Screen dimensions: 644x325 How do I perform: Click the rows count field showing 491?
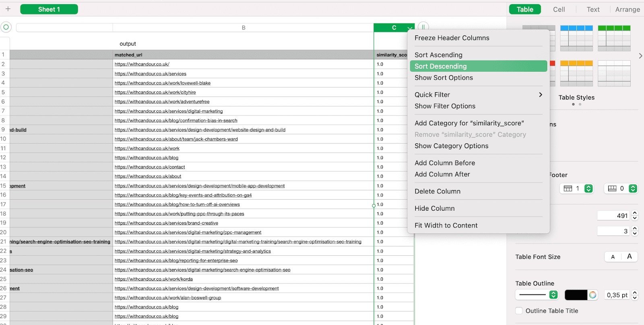click(x=614, y=215)
